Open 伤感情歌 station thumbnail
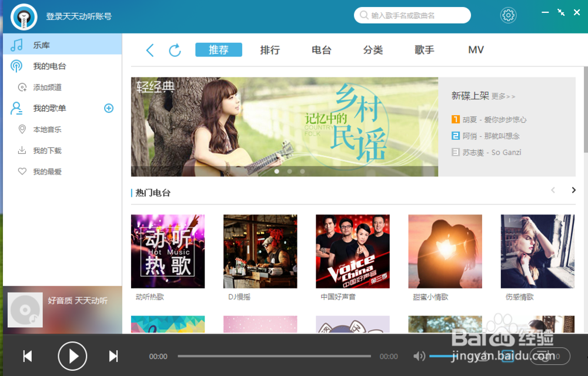Screen dimensions: 588x376 pyautogui.click(x=537, y=251)
